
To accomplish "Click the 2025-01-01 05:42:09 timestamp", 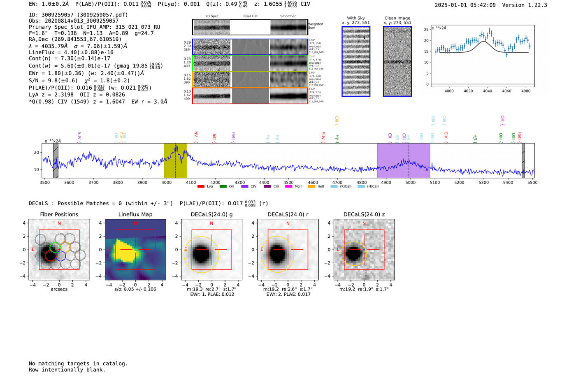I will (x=465, y=5).
